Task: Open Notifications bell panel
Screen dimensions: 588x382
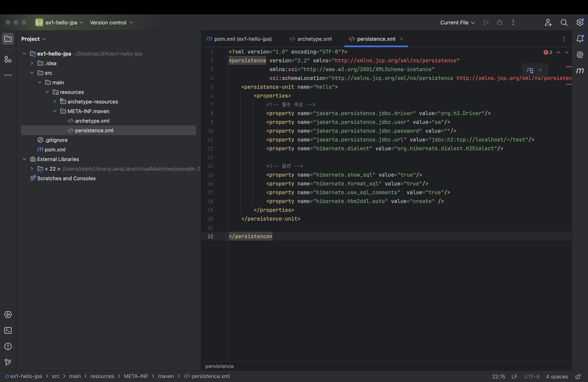Action: [580, 39]
